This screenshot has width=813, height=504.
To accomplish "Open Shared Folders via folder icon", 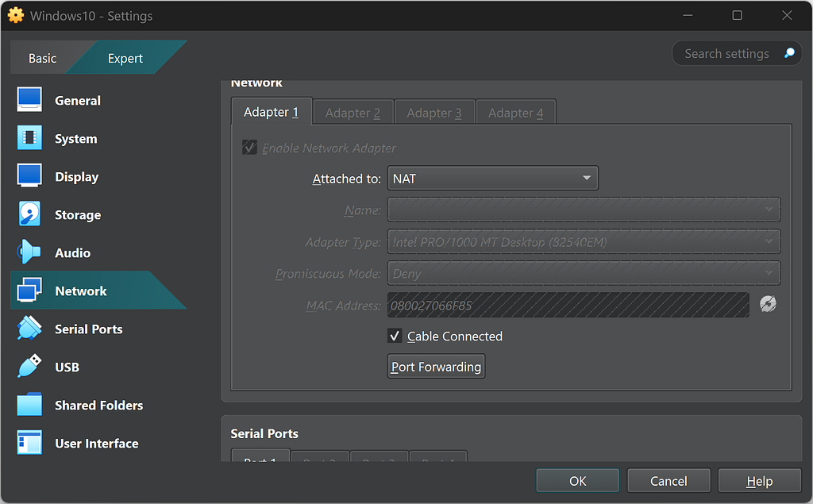I will coord(29,405).
